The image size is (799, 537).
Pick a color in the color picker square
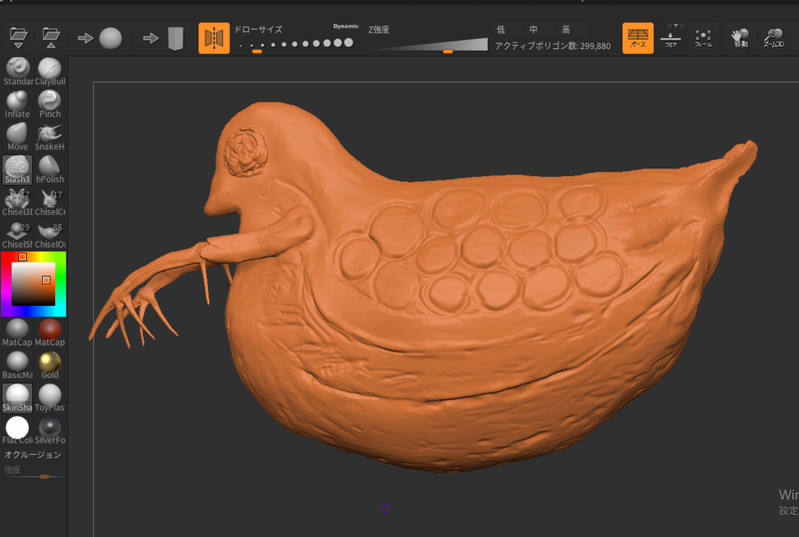coord(33,284)
